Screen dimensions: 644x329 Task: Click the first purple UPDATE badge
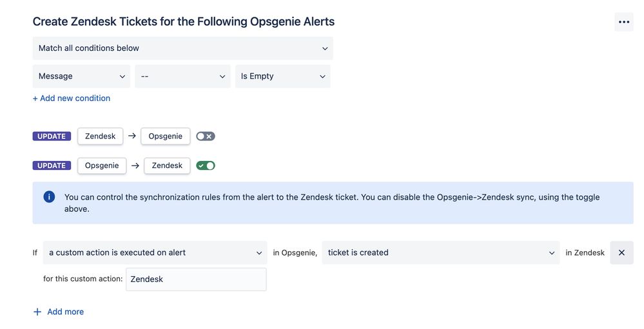[x=52, y=136]
